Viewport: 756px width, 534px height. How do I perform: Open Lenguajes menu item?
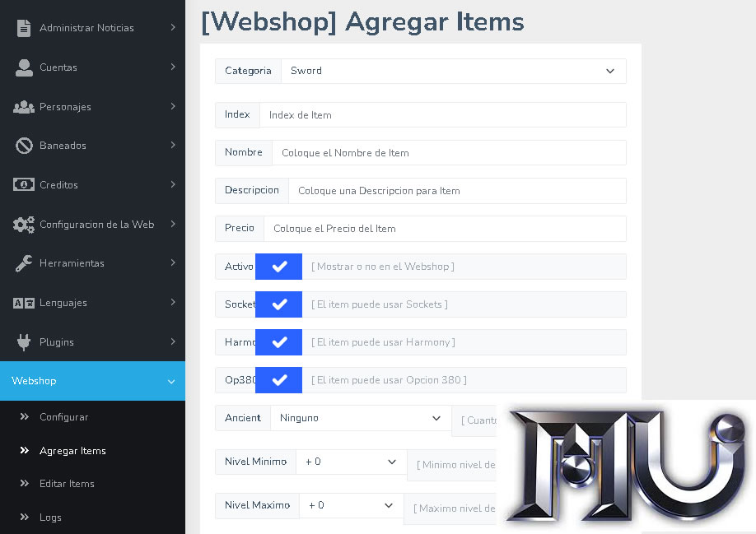pyautogui.click(x=92, y=303)
